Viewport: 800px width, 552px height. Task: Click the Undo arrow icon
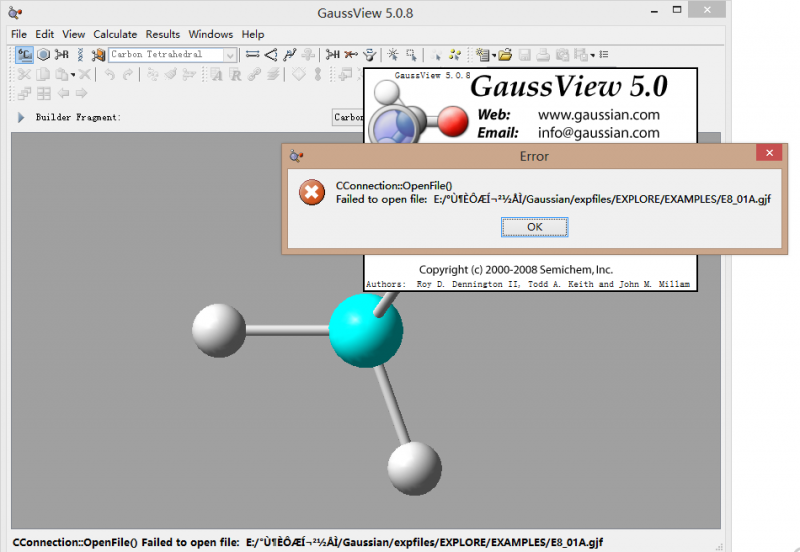109,74
